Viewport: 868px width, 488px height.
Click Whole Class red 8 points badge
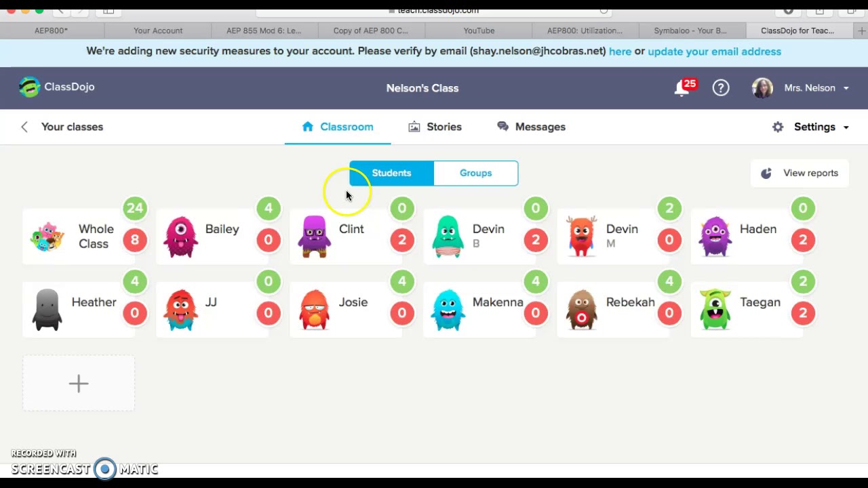135,240
